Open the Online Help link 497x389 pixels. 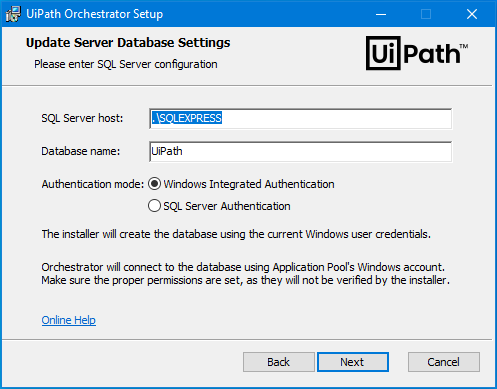pos(69,320)
